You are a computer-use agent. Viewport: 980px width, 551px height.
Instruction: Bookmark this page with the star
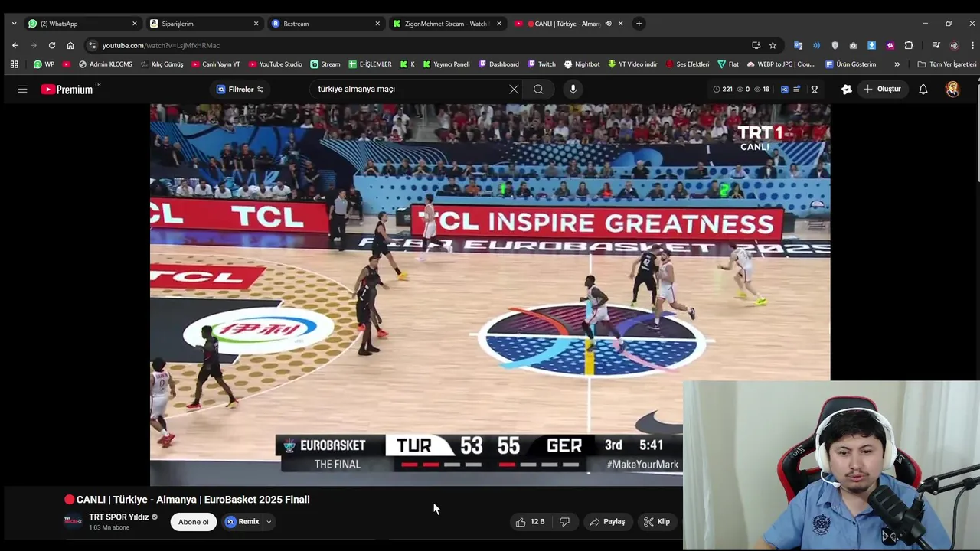click(773, 45)
